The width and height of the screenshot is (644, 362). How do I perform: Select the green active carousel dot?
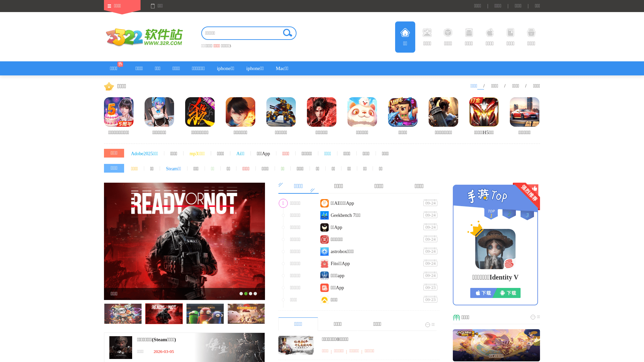coord(246,294)
